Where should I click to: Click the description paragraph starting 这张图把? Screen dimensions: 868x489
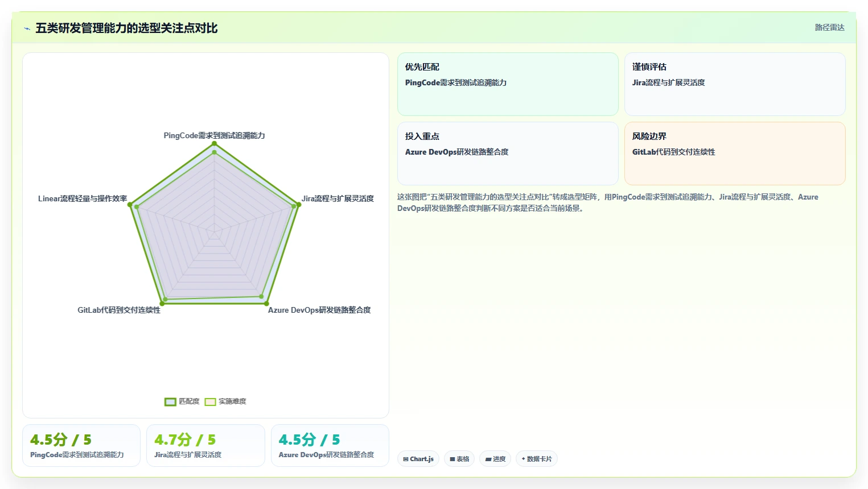(608, 202)
